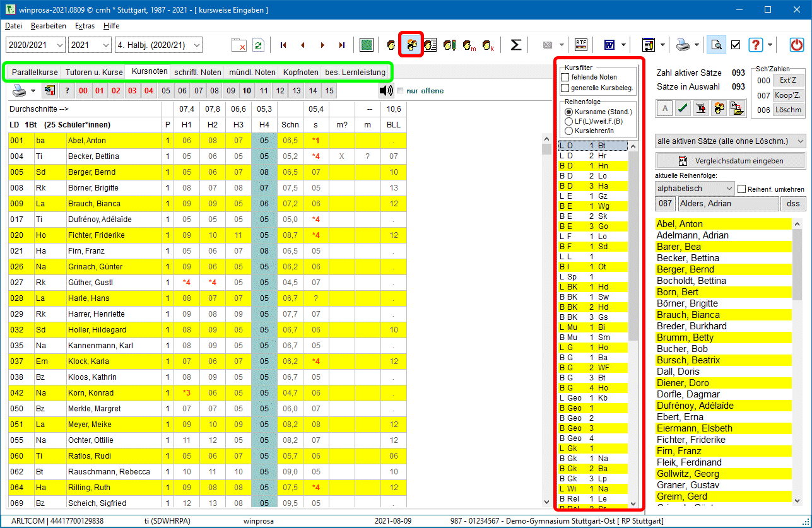This screenshot has width=812, height=528.
Task: Click the green checkmark icon in right panel
Action: coord(682,109)
